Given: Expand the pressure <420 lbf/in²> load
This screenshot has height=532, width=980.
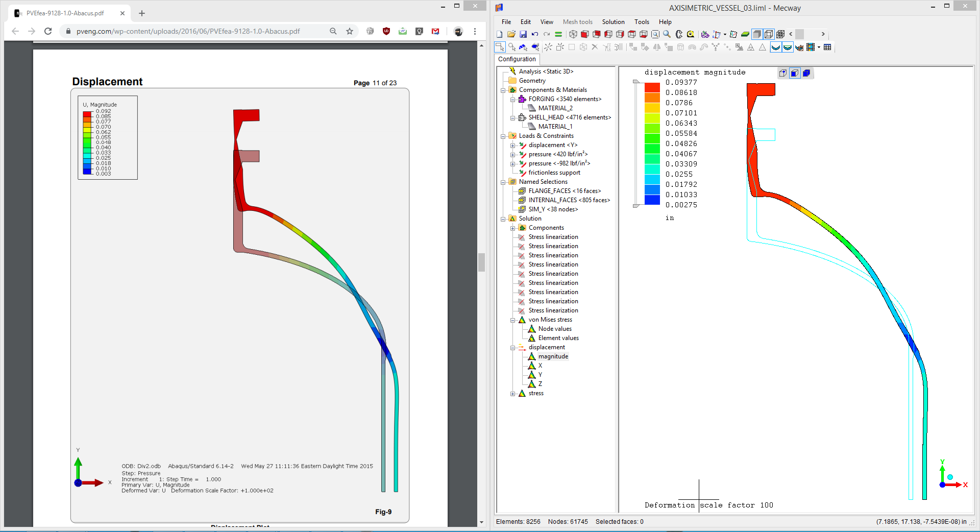Looking at the screenshot, I should [513, 155].
